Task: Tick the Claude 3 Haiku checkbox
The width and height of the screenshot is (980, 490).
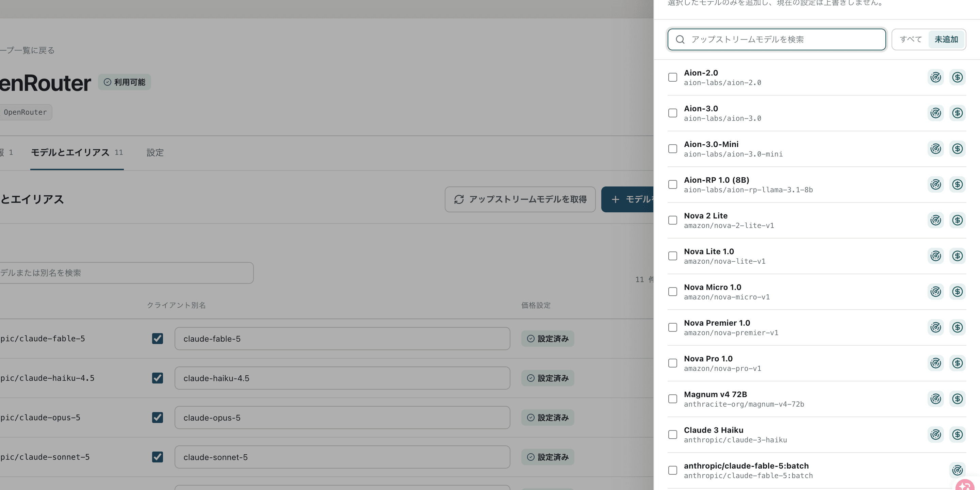Action: coord(673,435)
